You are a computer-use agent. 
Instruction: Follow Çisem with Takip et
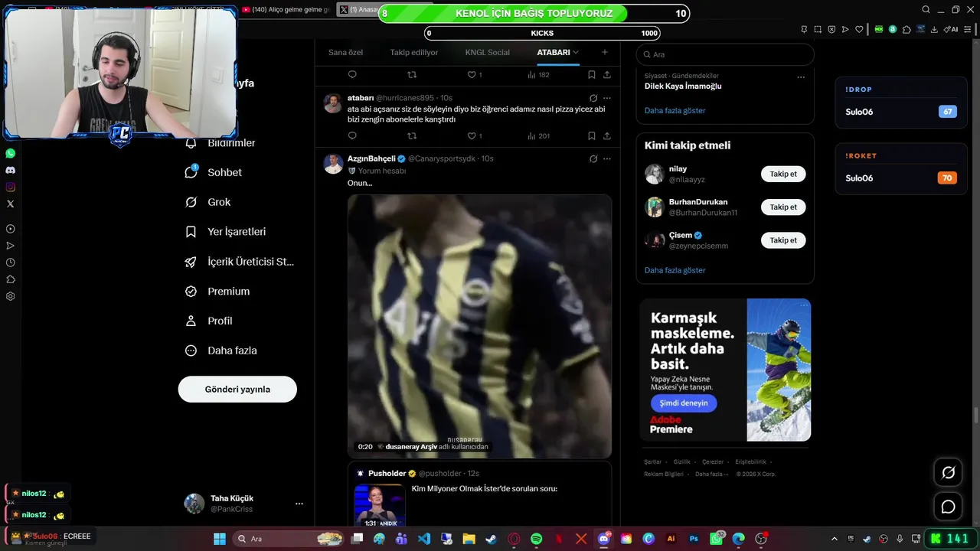pos(783,240)
